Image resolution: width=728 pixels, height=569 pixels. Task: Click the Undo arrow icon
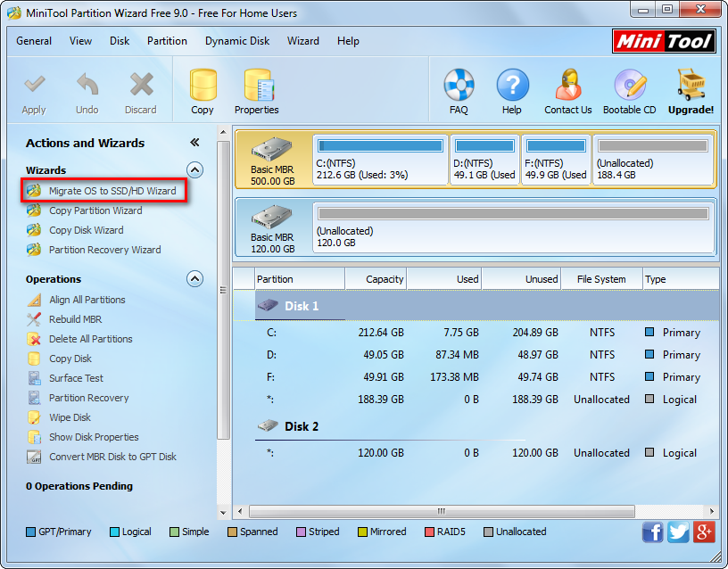point(87,85)
